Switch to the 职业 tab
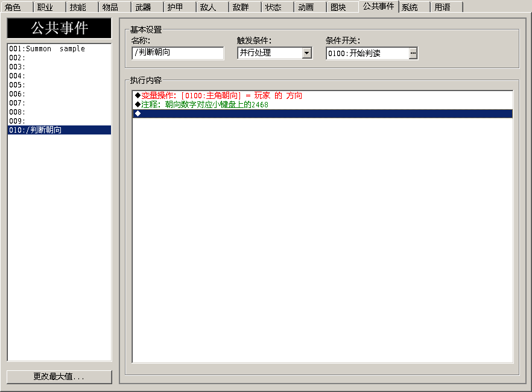 (x=49, y=7)
